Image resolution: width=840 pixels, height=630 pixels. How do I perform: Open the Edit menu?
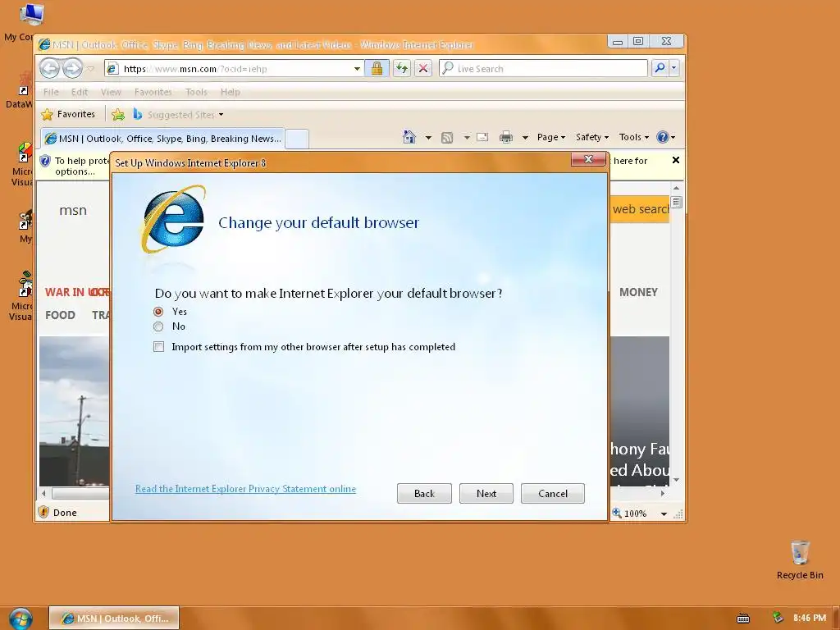point(80,92)
